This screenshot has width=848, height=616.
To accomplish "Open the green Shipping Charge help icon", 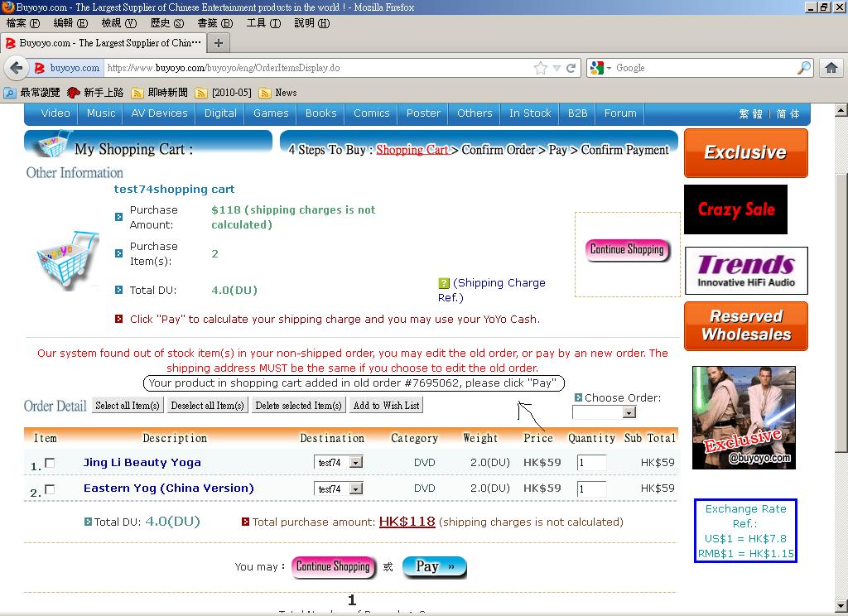I will coord(444,283).
